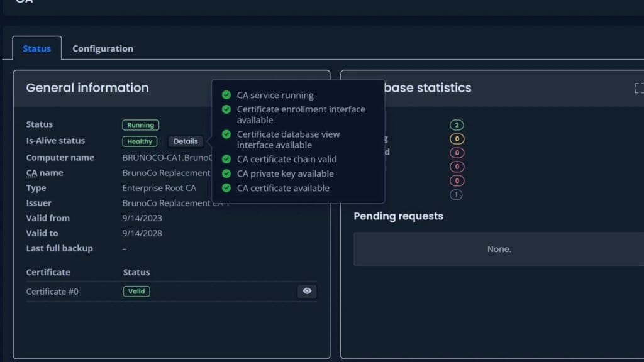The width and height of the screenshot is (644, 362).
Task: Click the expand icon in the database statistics panel
Action: click(x=639, y=88)
